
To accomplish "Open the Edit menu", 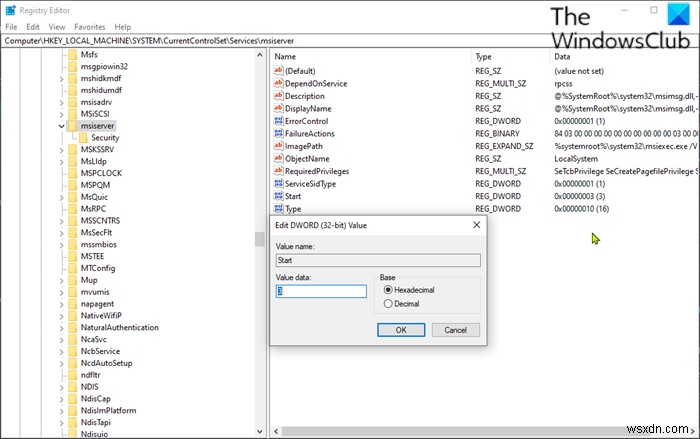I will 33,27.
